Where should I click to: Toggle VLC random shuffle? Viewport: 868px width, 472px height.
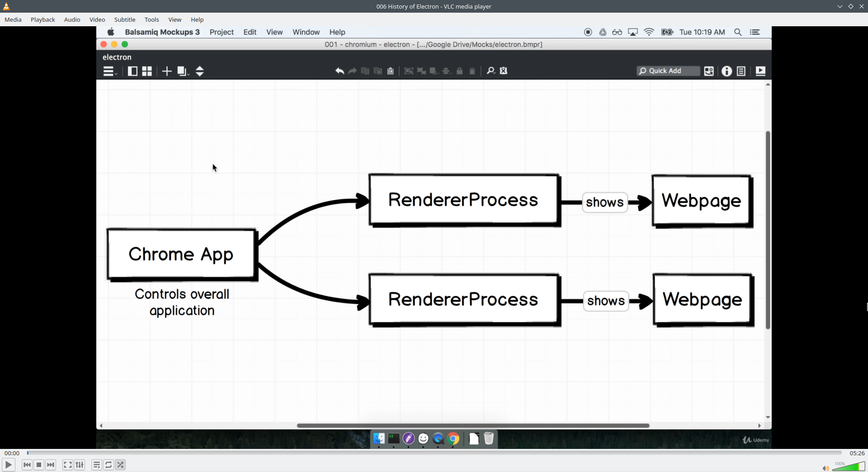pos(120,465)
